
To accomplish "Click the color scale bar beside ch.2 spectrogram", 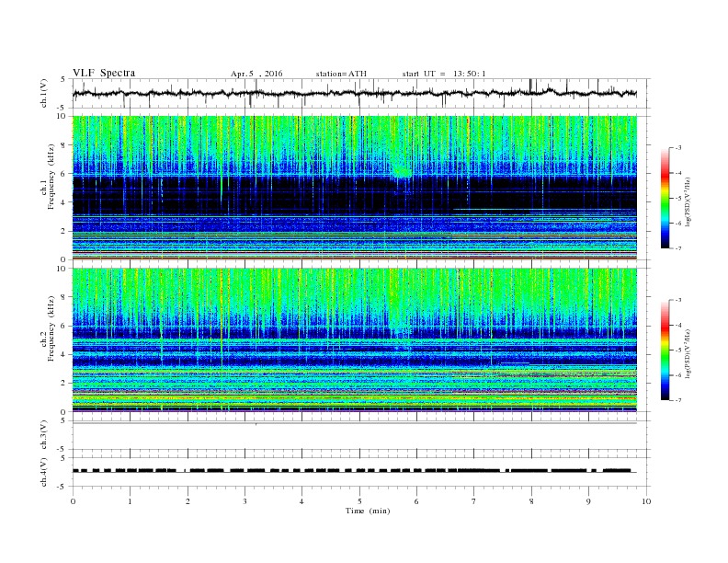I will coord(665,350).
